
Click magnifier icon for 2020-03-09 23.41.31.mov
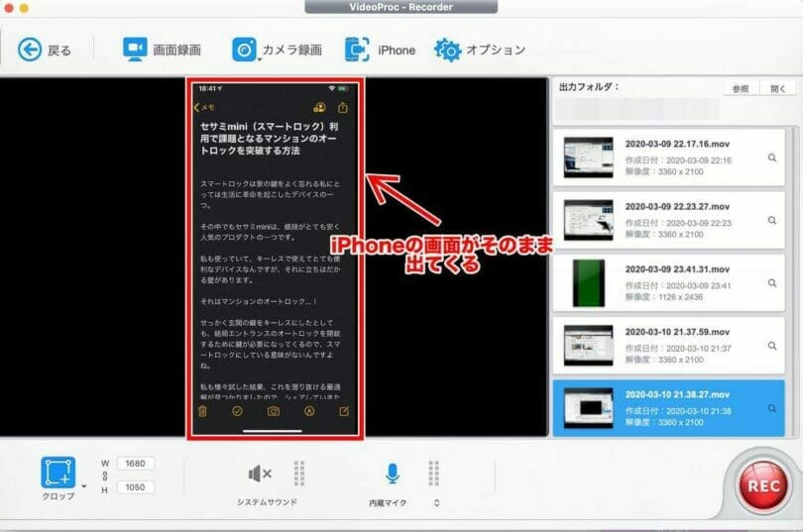coord(772,283)
